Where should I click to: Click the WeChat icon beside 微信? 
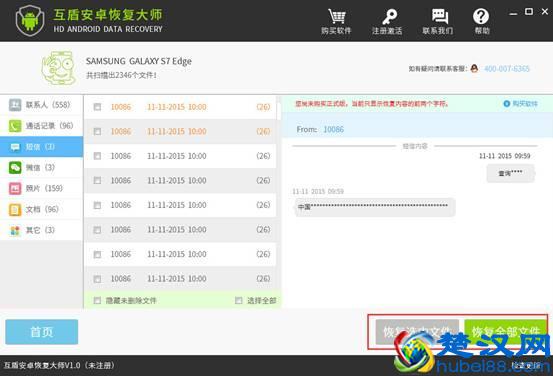tap(15, 168)
